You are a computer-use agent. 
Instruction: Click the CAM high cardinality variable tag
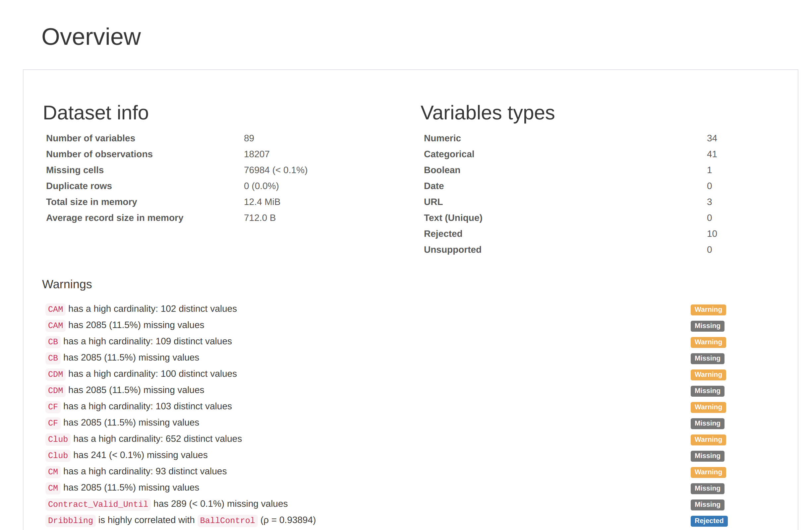coord(55,309)
